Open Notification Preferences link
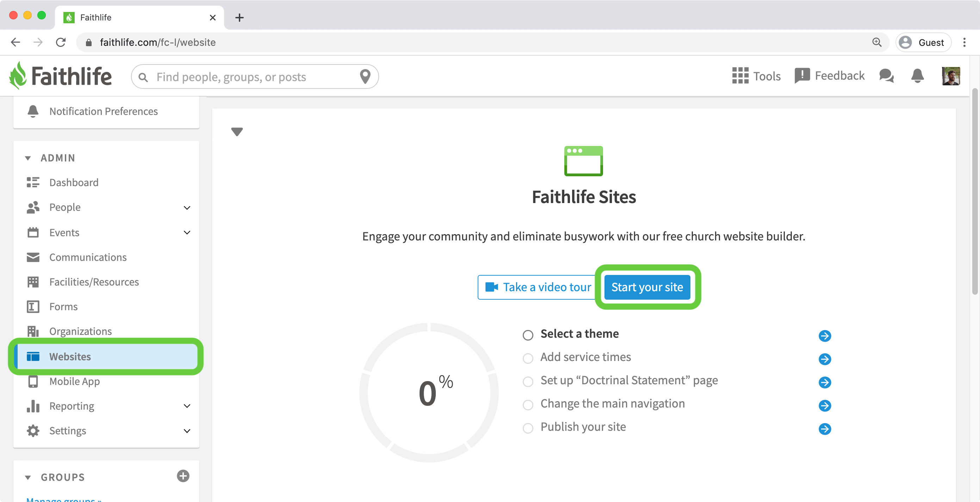 pos(103,111)
